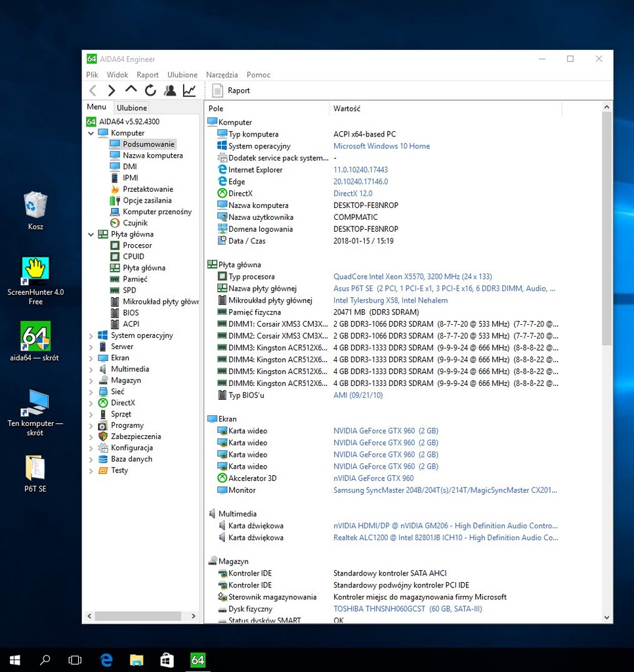Screen dimensions: 634x672
Task: Open the Plik menu
Action: 92,75
